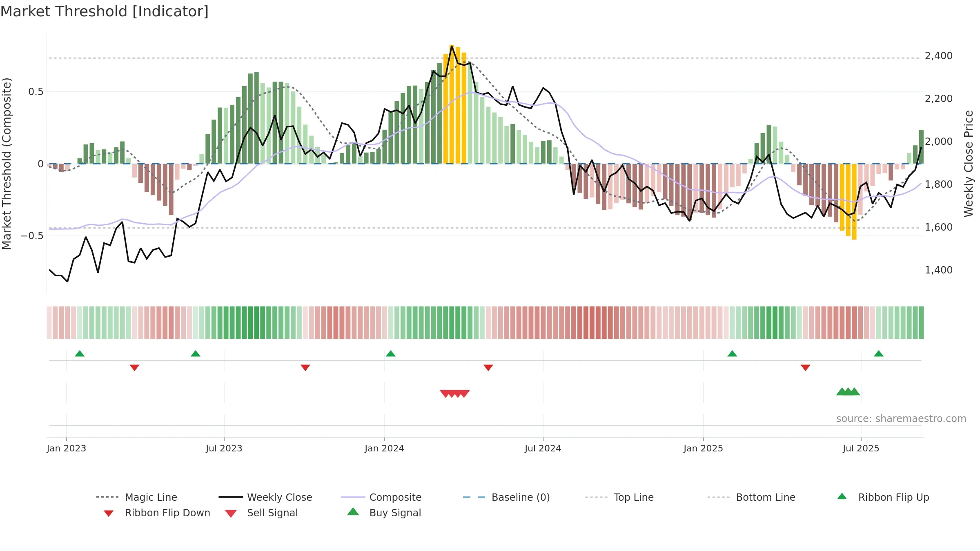Click the Jul 2024 x-axis label
The height and width of the screenshot is (551, 980).
coord(543,448)
